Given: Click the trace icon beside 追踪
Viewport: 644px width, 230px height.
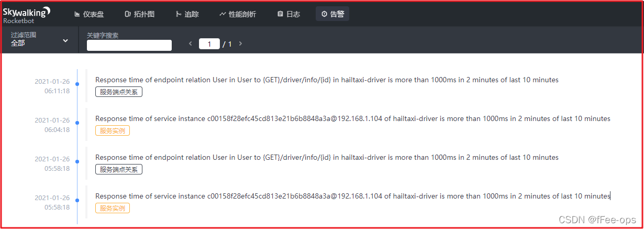Looking at the screenshot, I should 178,14.
